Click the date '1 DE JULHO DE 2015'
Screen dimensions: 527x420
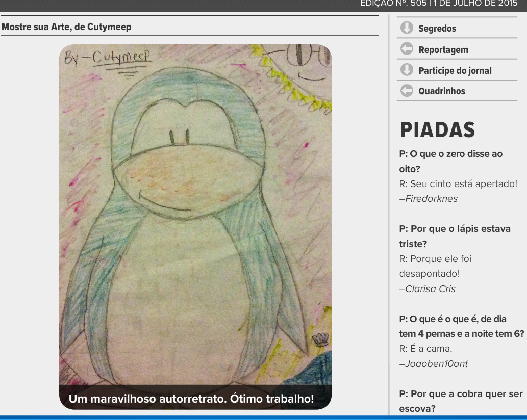tap(475, 4)
